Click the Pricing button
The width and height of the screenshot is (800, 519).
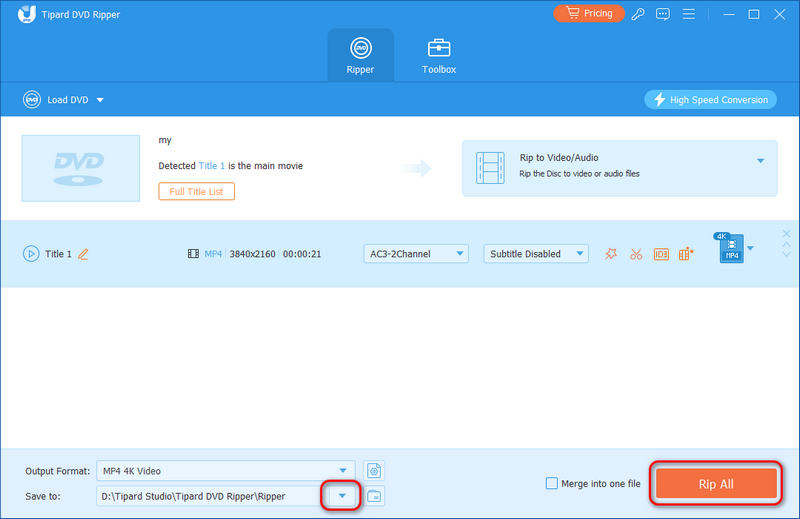click(589, 13)
